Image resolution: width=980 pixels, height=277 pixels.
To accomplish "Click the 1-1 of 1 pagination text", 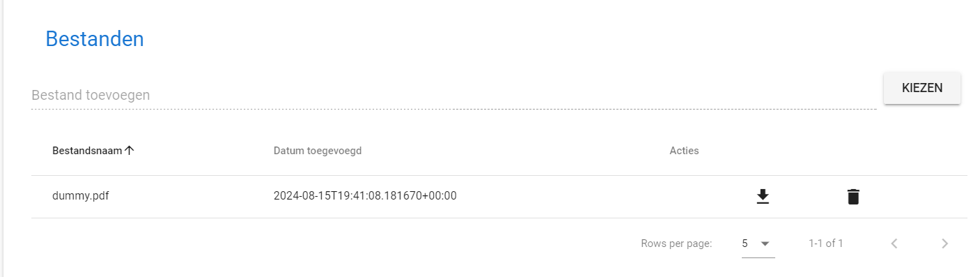I will click(826, 244).
